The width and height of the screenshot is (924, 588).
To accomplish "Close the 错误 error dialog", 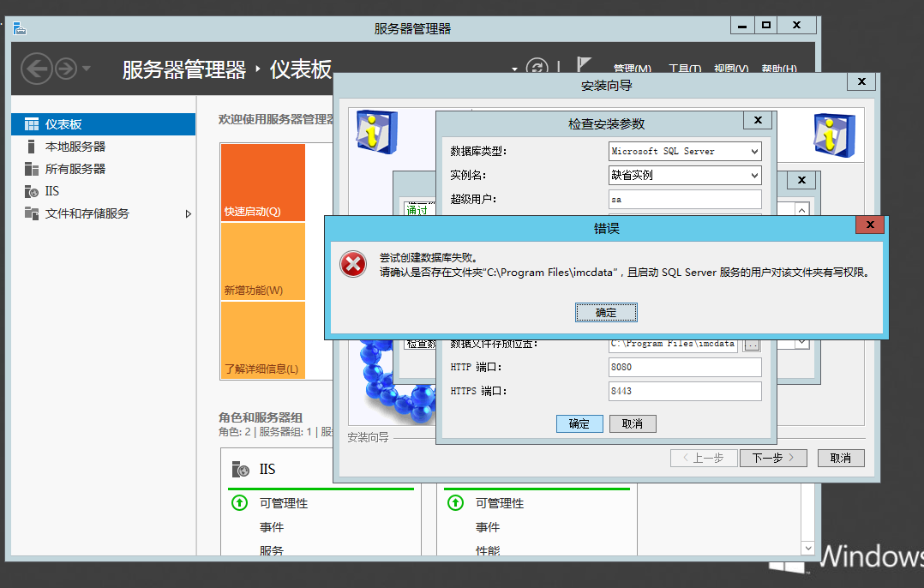I will coord(870,225).
